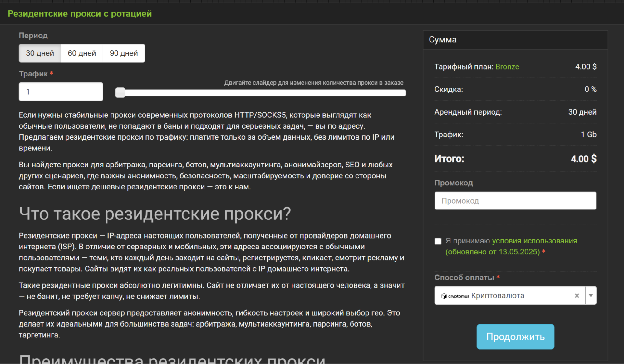
Task: Click the Скидка 0 % row
Action: (x=449, y=89)
